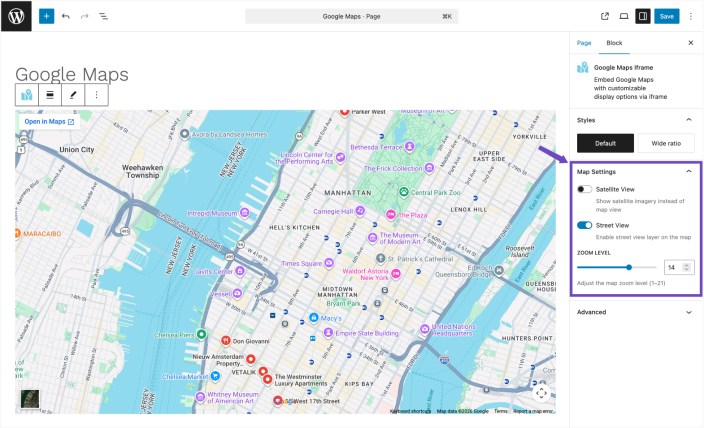Viewport: 704px width, 428px height.
Task: Click the Javits Center marker
Action: click(240, 271)
